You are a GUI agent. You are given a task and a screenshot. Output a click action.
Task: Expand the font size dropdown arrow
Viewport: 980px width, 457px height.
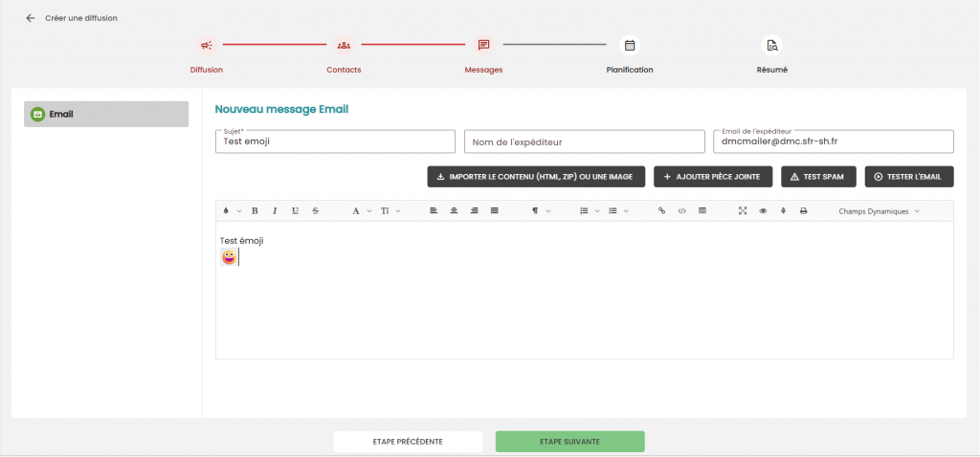tap(398, 211)
